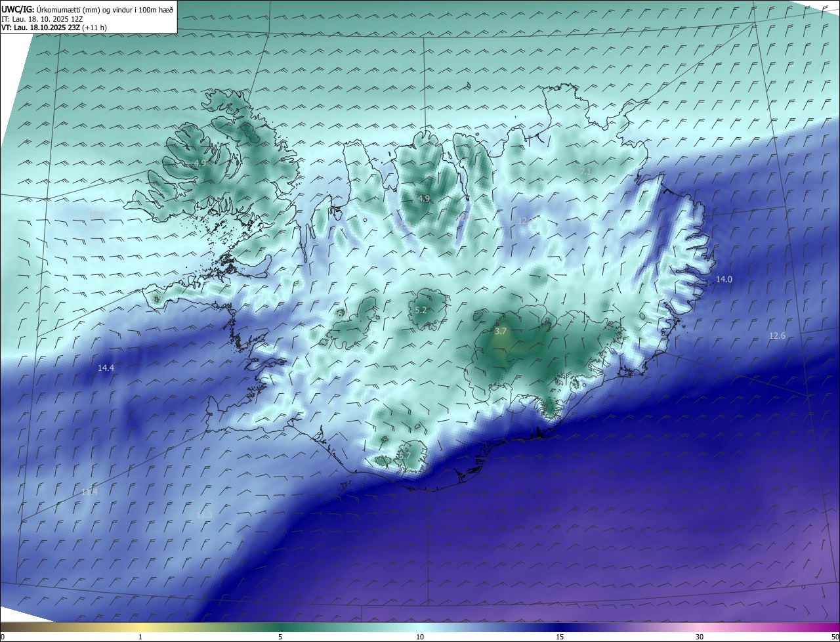840x642 pixels.
Task: Select the 14.4 value west of Iceland
Action: click(106, 368)
